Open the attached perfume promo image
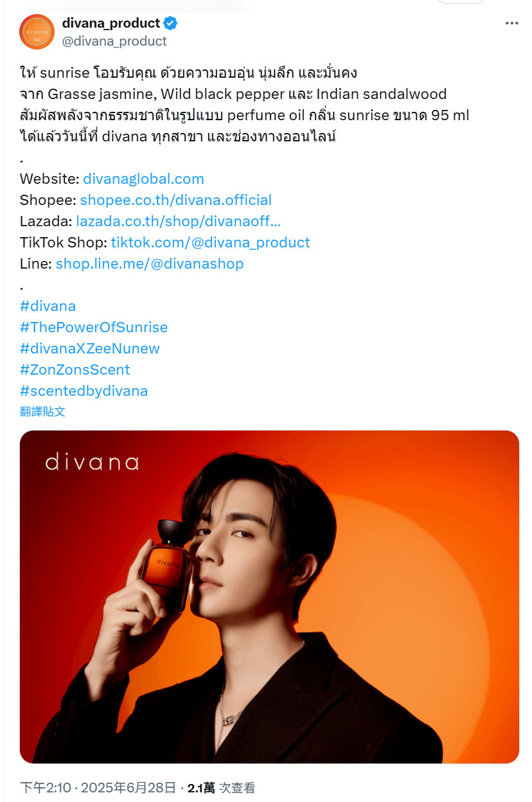 (269, 597)
